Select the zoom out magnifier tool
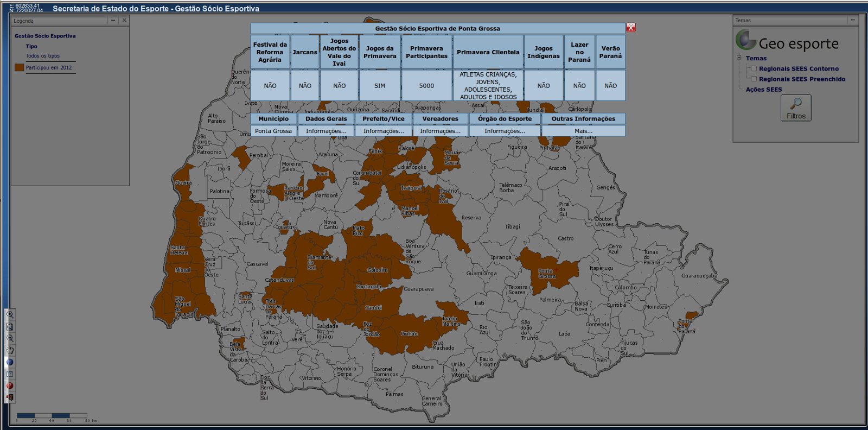 (10, 338)
